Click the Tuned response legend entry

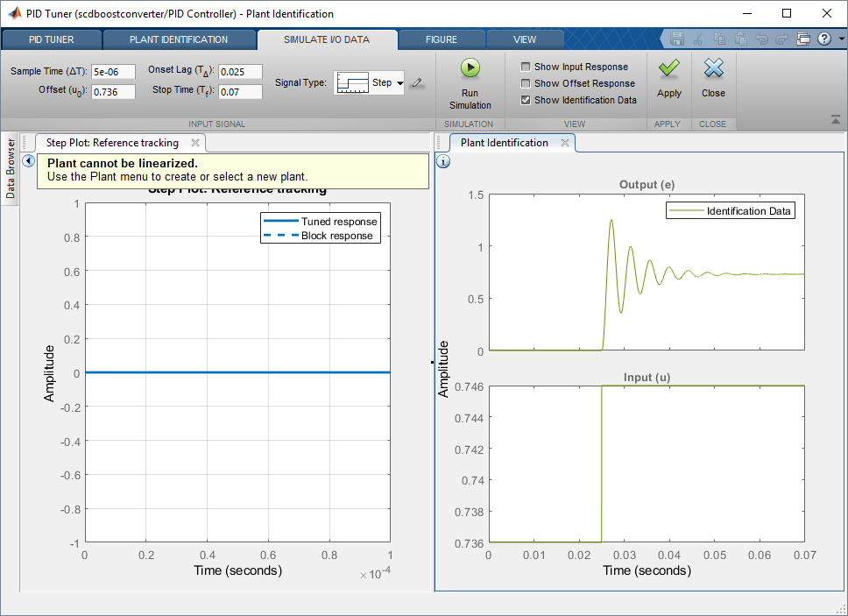(320, 221)
